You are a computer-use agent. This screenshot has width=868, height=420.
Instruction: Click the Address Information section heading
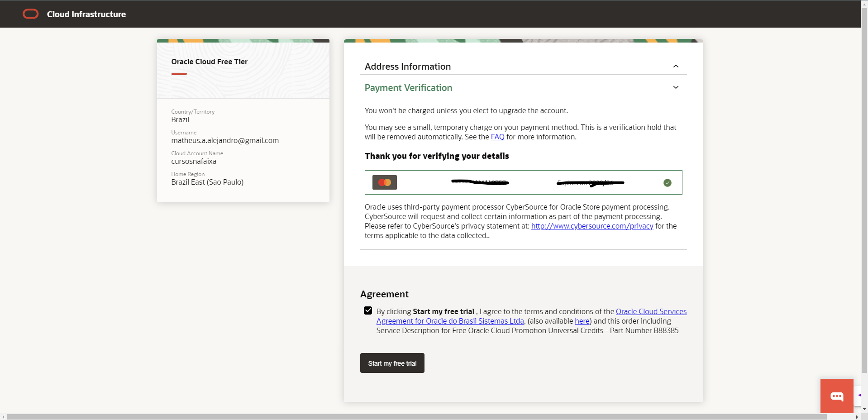click(x=408, y=67)
